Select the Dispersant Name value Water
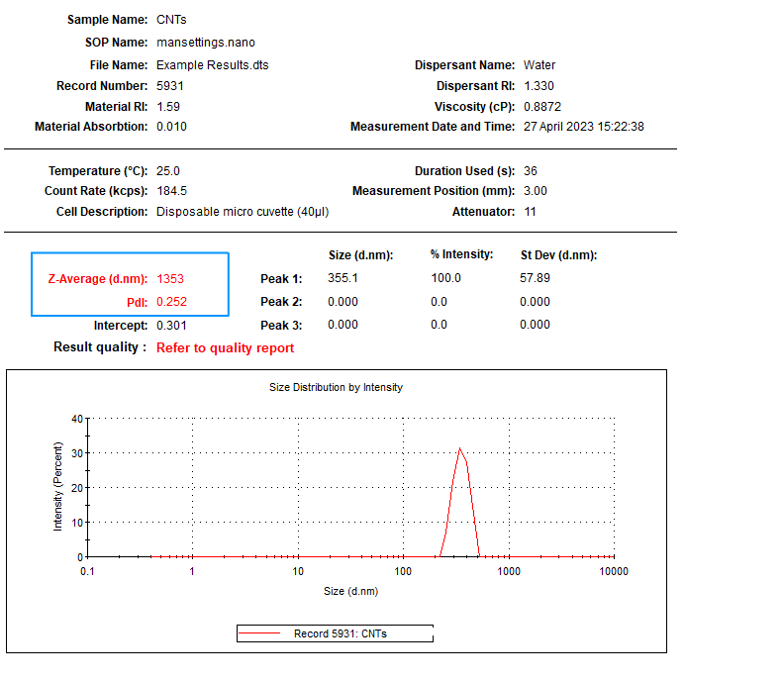 click(x=539, y=65)
